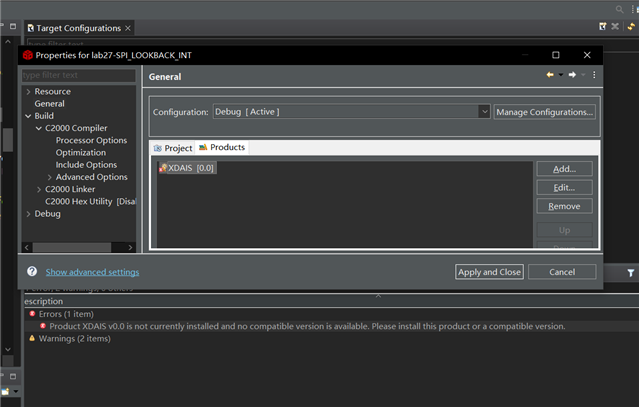Switch to the Products tab
The height and width of the screenshot is (407, 639).
coord(222,147)
